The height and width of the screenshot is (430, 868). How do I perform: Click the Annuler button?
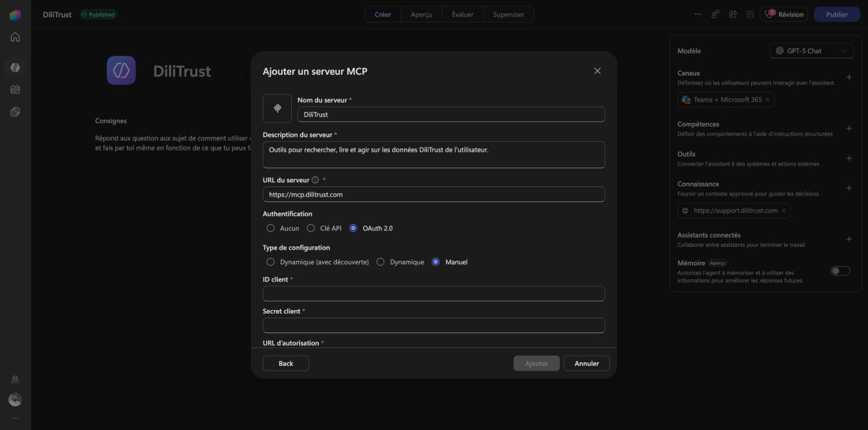586,363
